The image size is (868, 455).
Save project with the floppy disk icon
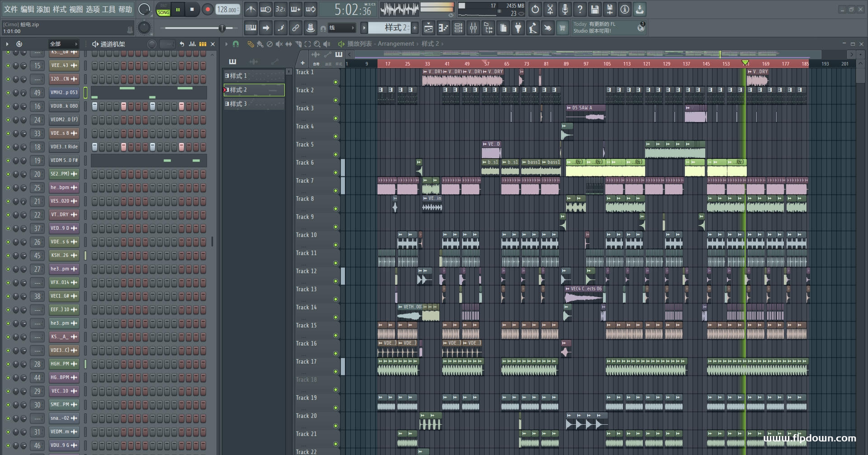[595, 9]
